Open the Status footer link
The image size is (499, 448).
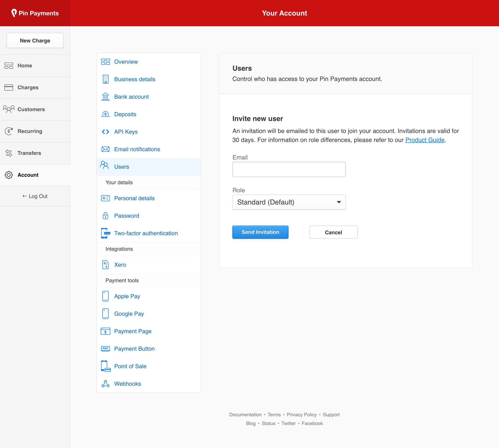[x=269, y=423]
